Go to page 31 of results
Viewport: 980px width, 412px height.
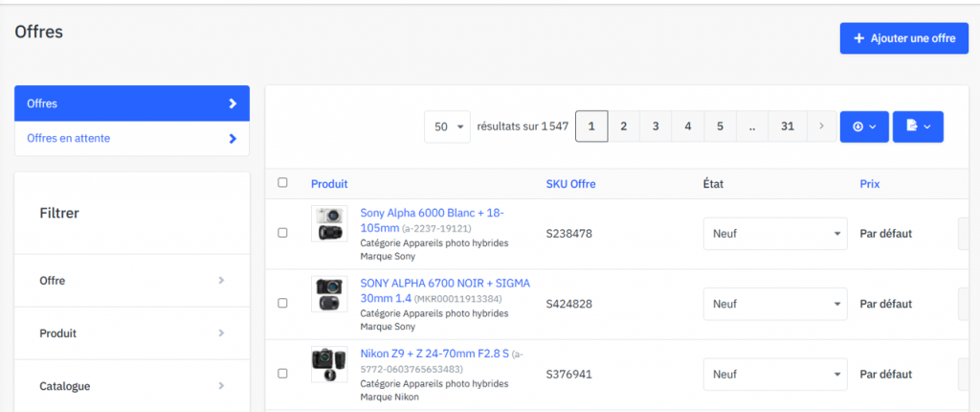(x=787, y=126)
